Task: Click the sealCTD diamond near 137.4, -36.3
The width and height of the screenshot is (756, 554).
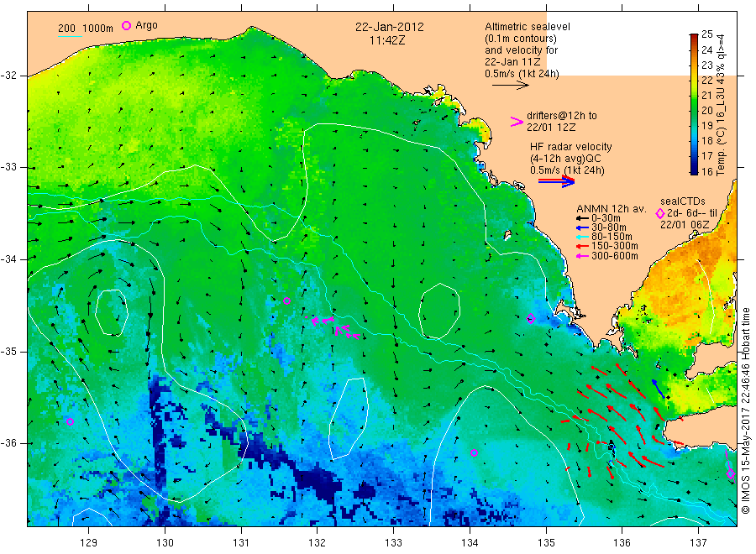Action: (x=731, y=473)
